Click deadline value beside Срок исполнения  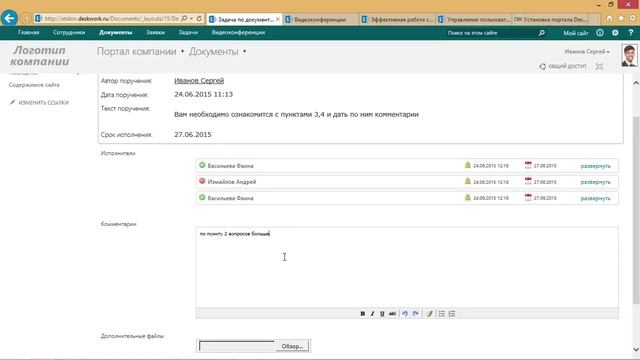193,134
